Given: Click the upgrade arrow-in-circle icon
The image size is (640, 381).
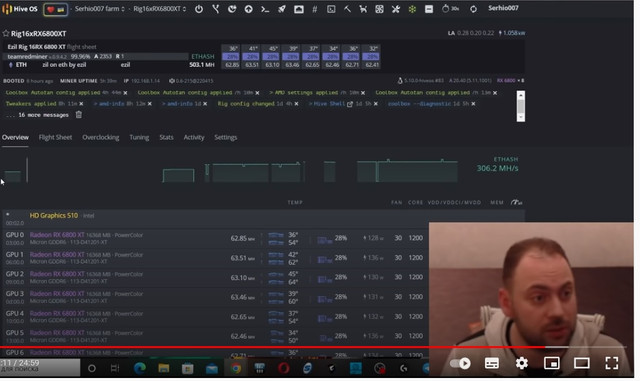Looking at the screenshot, I should 249,9.
